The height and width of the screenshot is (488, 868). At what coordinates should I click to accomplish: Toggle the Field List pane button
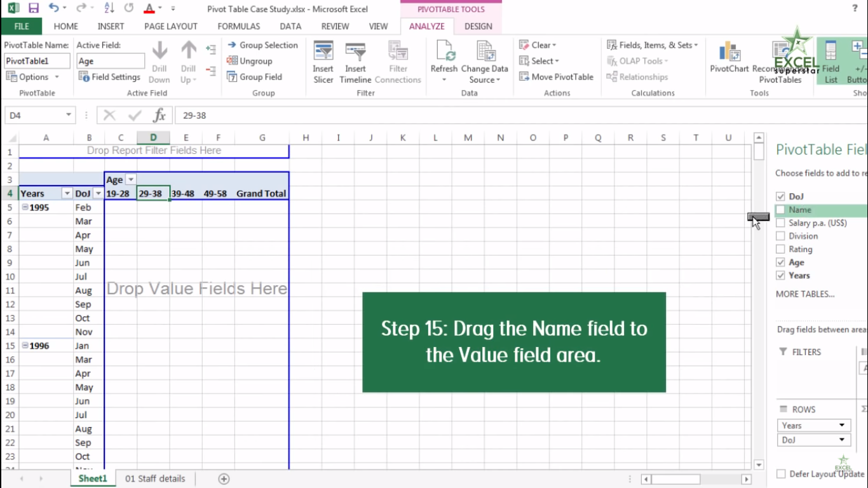(x=831, y=62)
